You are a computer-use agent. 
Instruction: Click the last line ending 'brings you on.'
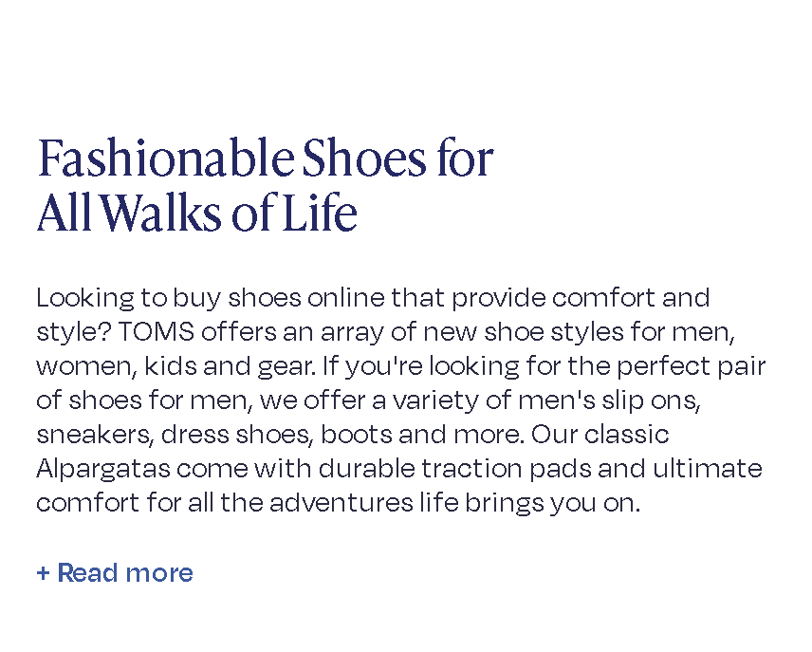[x=338, y=503]
